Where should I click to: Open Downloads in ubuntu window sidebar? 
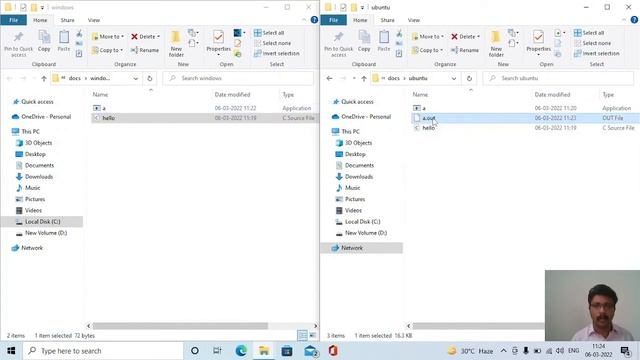click(x=359, y=177)
